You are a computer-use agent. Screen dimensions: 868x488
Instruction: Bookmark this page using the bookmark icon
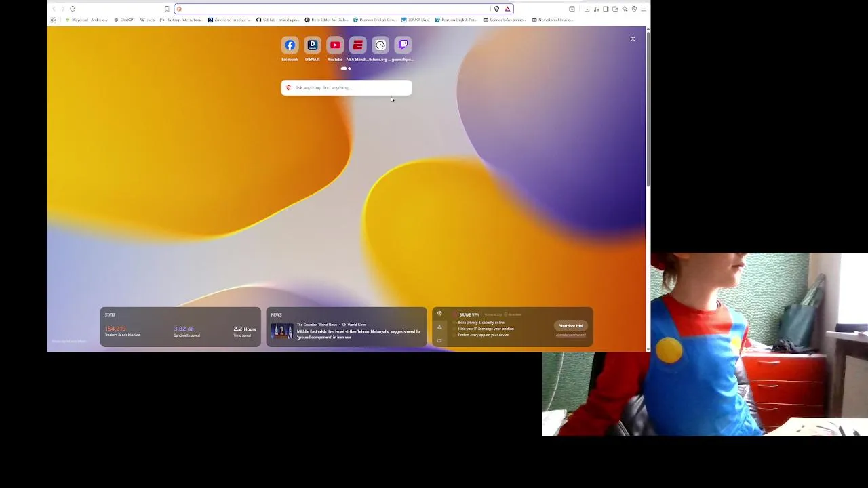(x=167, y=9)
